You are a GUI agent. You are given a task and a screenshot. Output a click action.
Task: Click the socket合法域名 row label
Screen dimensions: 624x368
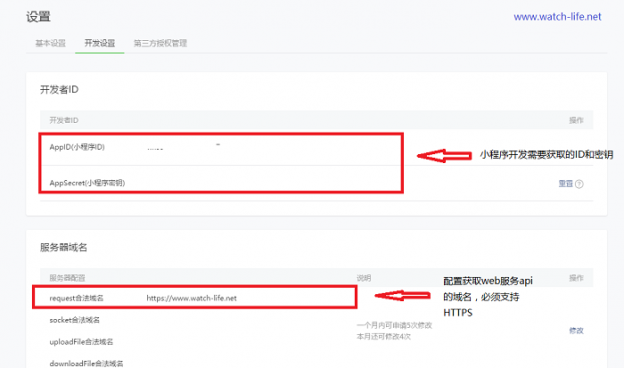pyautogui.click(x=74, y=320)
